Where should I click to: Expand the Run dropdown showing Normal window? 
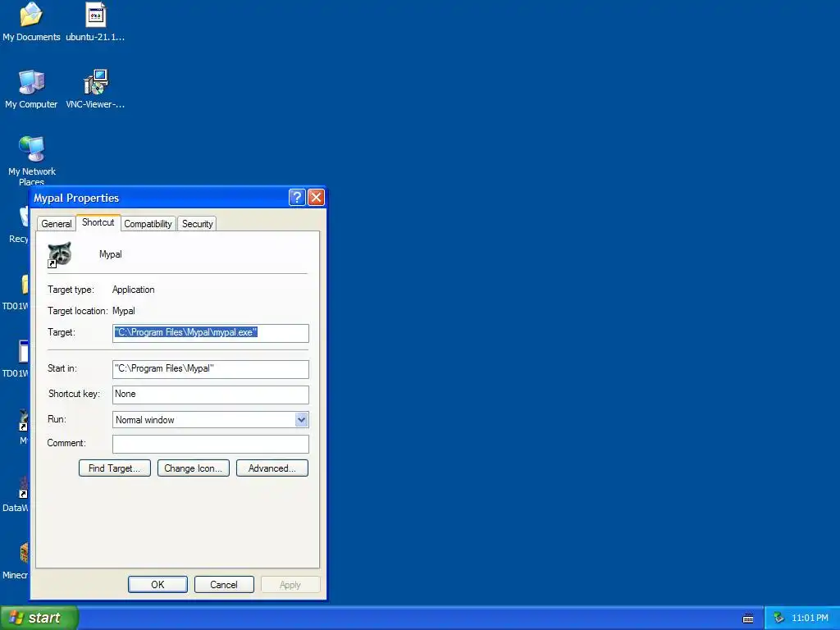(301, 419)
